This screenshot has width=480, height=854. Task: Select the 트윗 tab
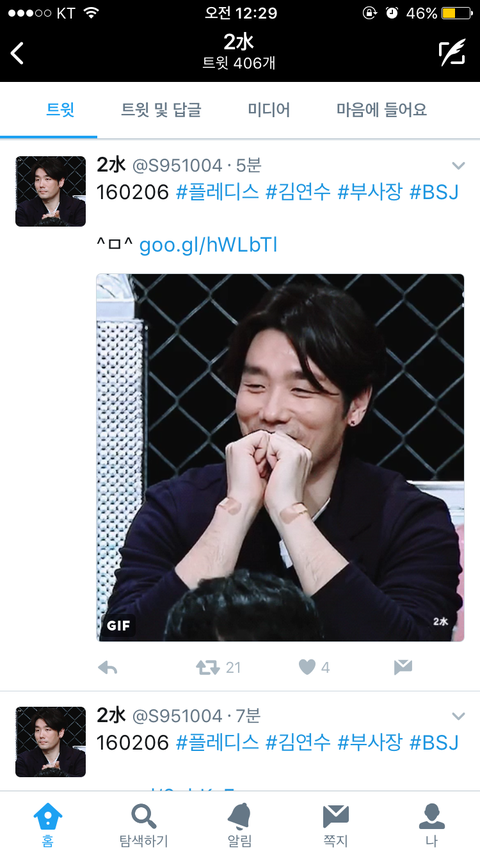60,110
